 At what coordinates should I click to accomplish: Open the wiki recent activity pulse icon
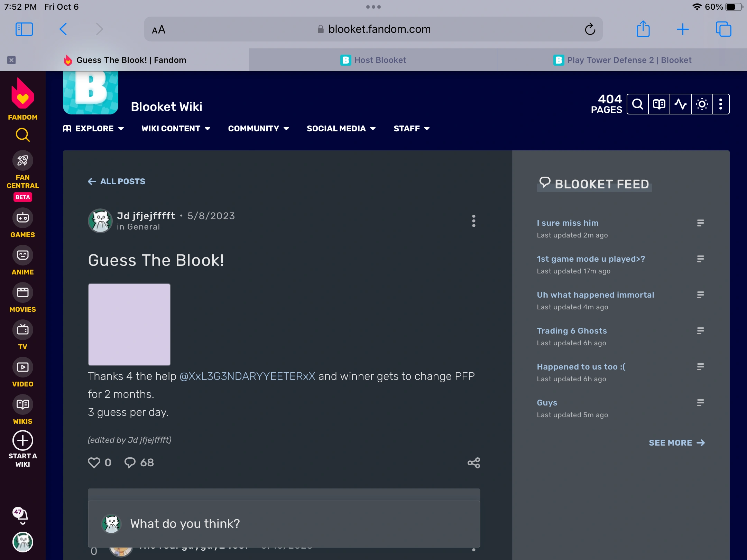click(x=681, y=104)
